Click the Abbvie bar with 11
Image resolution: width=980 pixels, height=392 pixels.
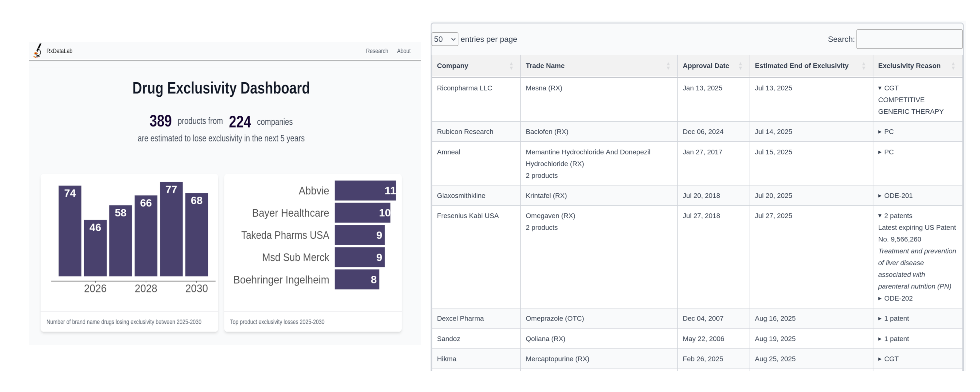[x=365, y=191]
